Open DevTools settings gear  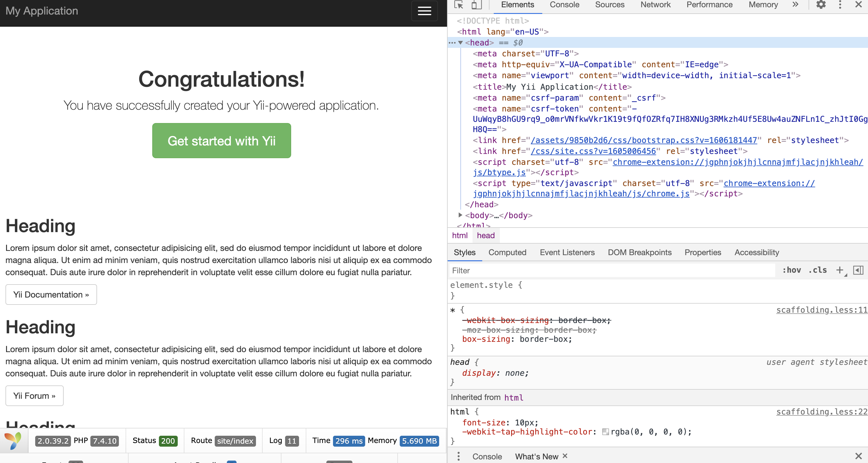click(821, 5)
